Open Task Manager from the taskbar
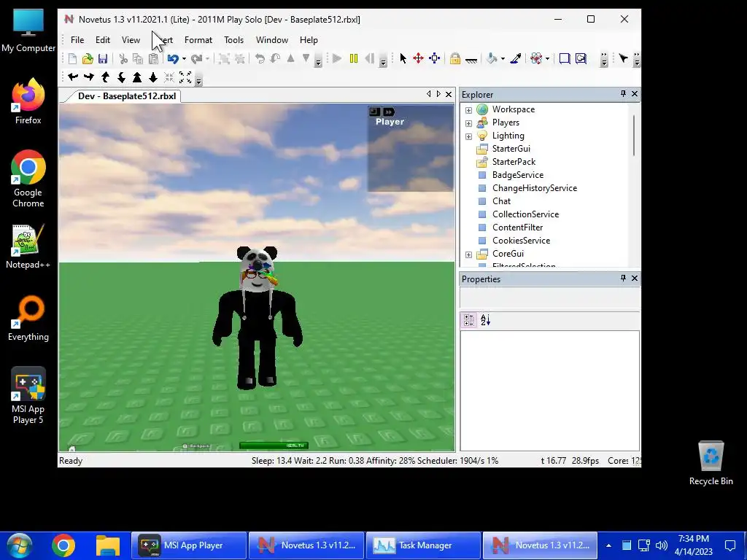The image size is (747, 560). point(423,545)
